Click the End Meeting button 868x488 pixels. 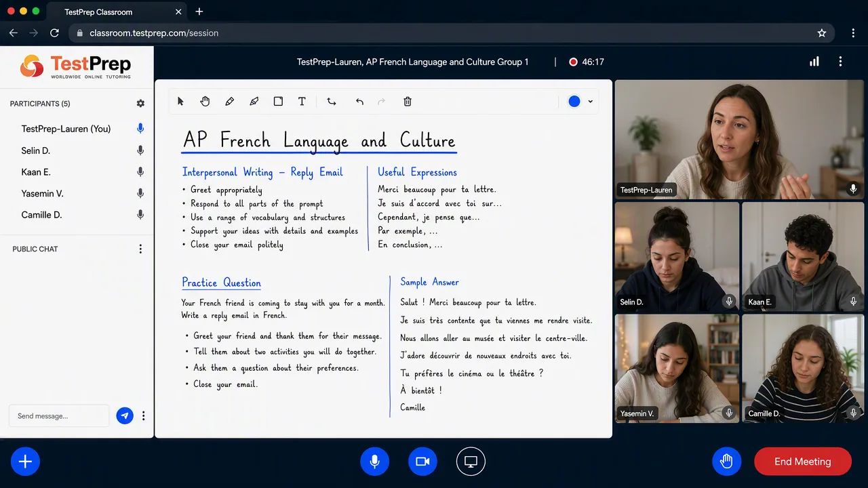pos(803,462)
